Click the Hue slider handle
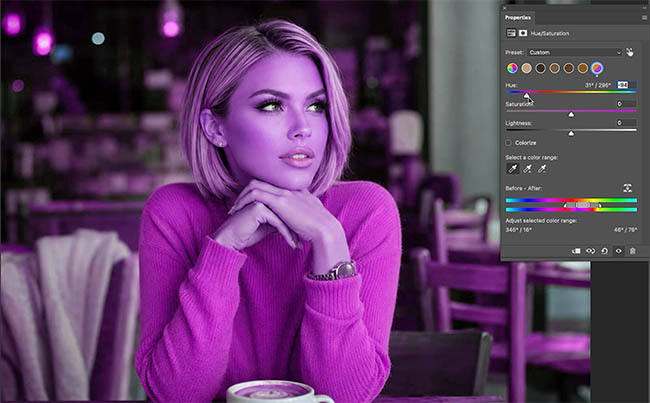This screenshot has height=403, width=650. (526, 95)
